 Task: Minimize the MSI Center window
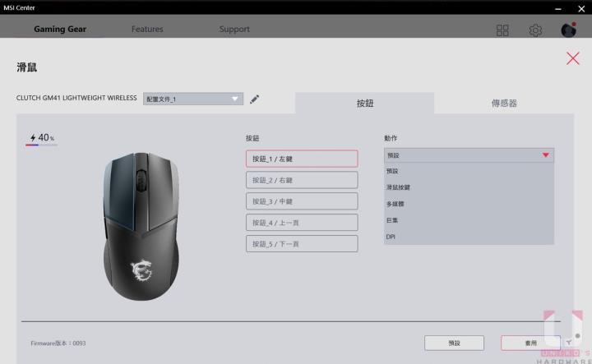click(558, 8)
